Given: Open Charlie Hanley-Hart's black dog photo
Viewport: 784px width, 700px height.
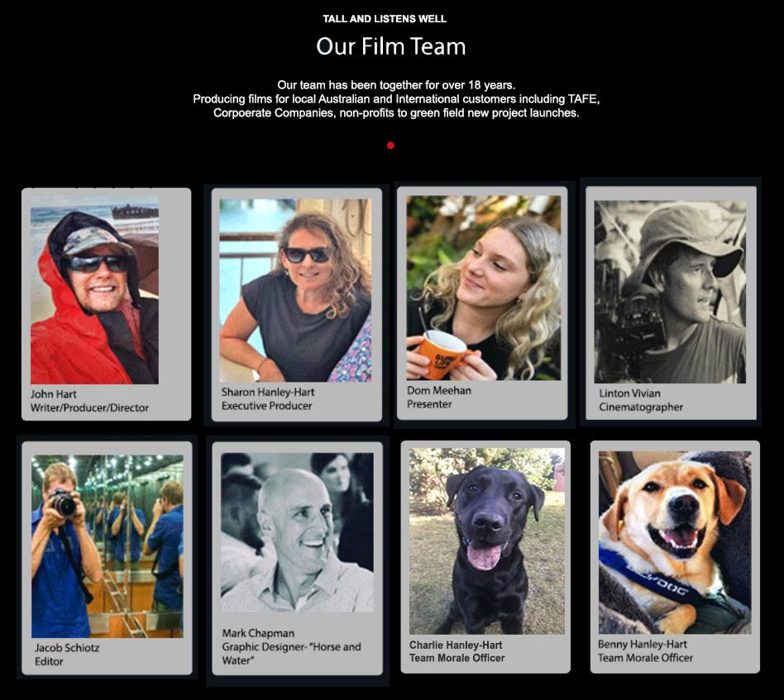Looking at the screenshot, I should [487, 541].
